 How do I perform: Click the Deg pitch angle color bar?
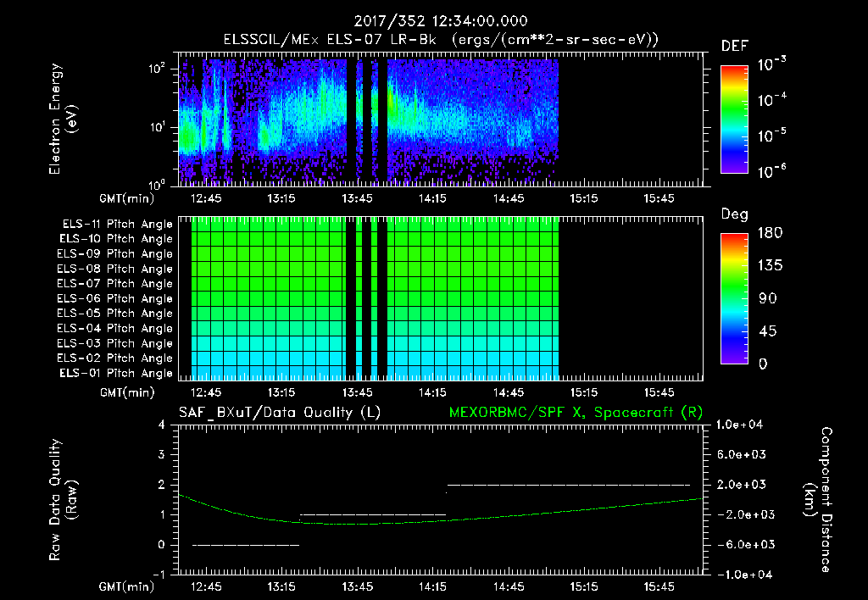pyautogui.click(x=734, y=299)
